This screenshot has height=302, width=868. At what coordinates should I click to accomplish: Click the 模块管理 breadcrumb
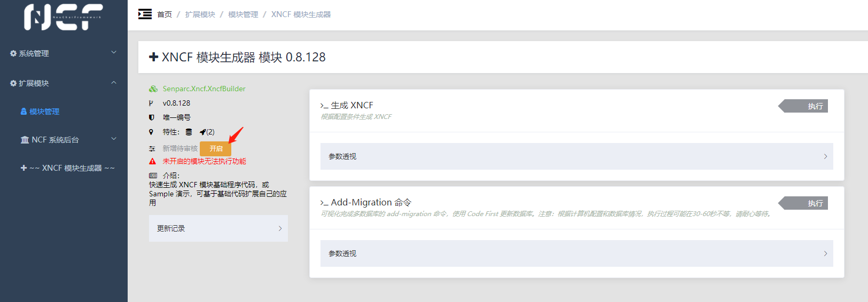click(x=243, y=14)
